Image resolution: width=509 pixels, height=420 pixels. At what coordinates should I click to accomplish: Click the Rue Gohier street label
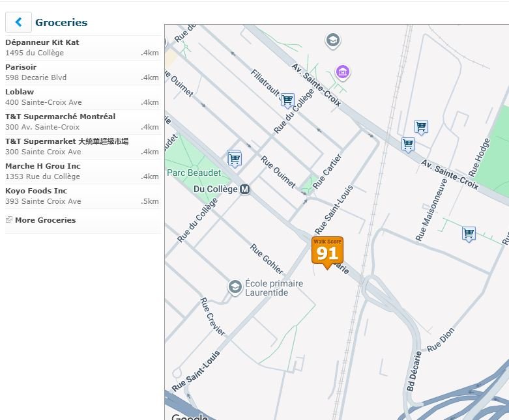(267, 259)
